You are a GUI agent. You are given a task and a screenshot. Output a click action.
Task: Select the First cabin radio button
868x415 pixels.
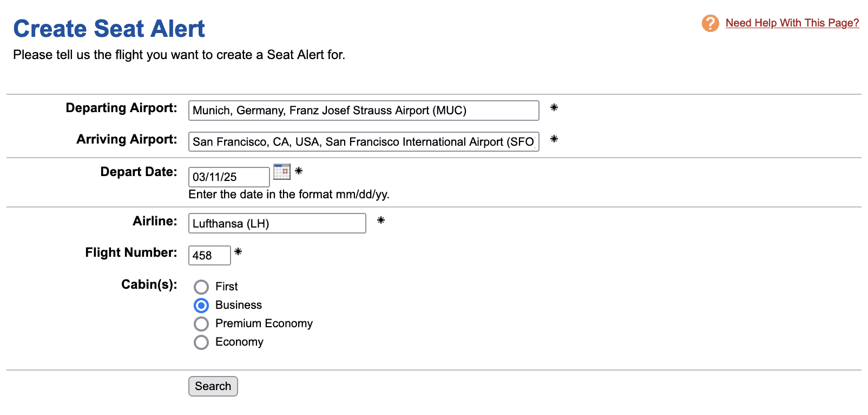click(201, 287)
